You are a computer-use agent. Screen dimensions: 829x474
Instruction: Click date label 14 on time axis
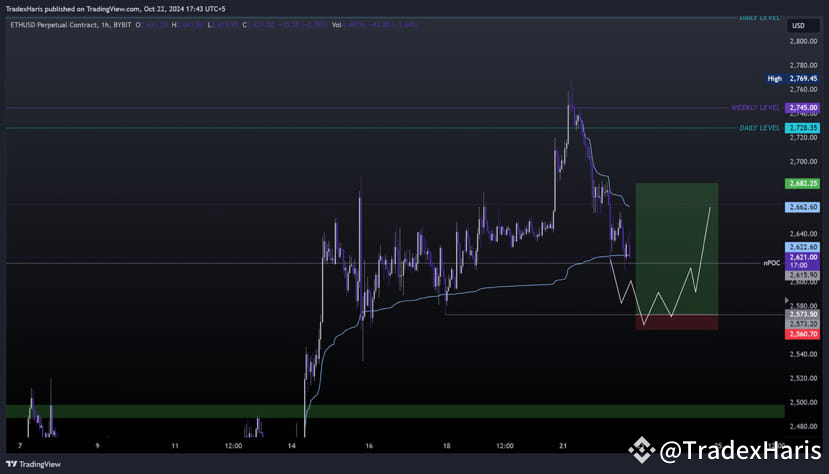[x=292, y=446]
